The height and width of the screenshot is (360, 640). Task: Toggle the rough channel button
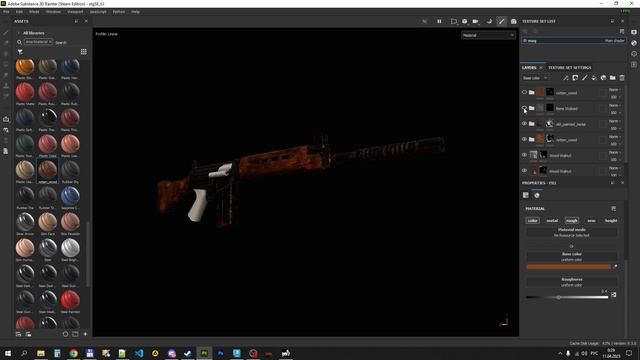tap(571, 220)
